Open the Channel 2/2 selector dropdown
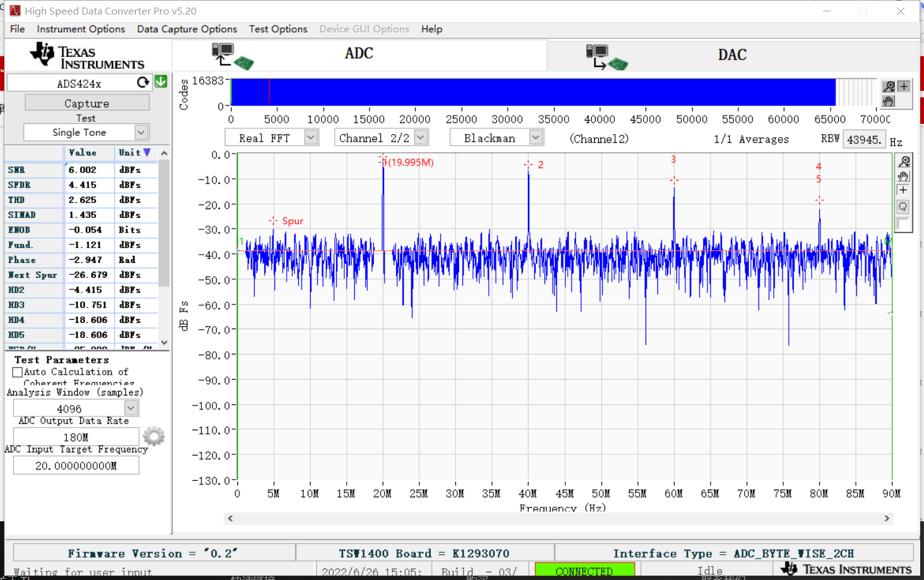Viewport: 924px width, 580px height. (x=421, y=137)
